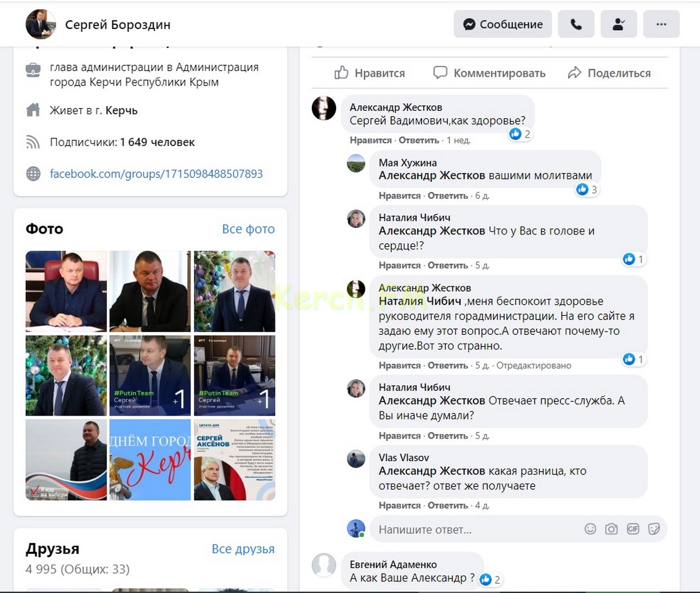This screenshot has height=593, width=700.
Task: Click Комментировать under the post
Action: coord(489,73)
